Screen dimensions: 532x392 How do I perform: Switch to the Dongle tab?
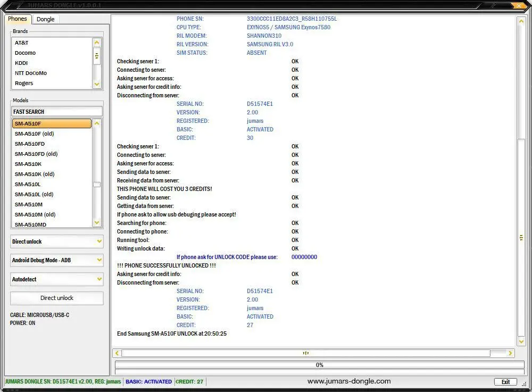(x=46, y=19)
